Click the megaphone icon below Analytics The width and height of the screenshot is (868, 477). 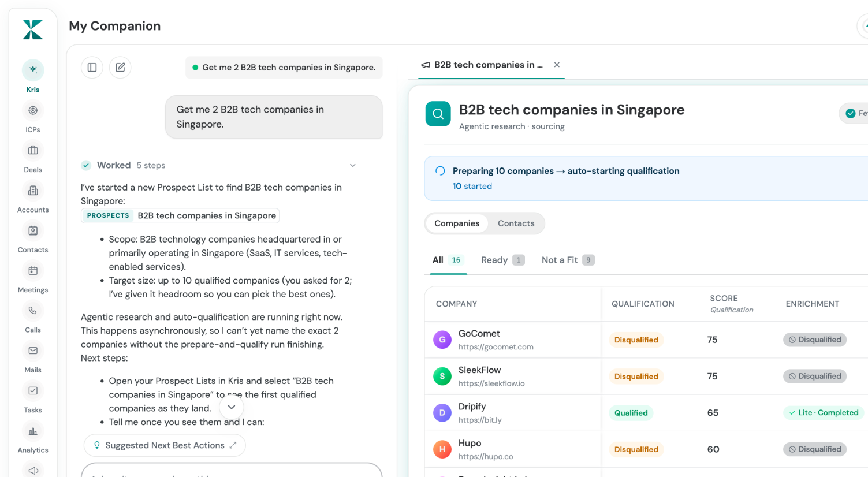[33, 470]
